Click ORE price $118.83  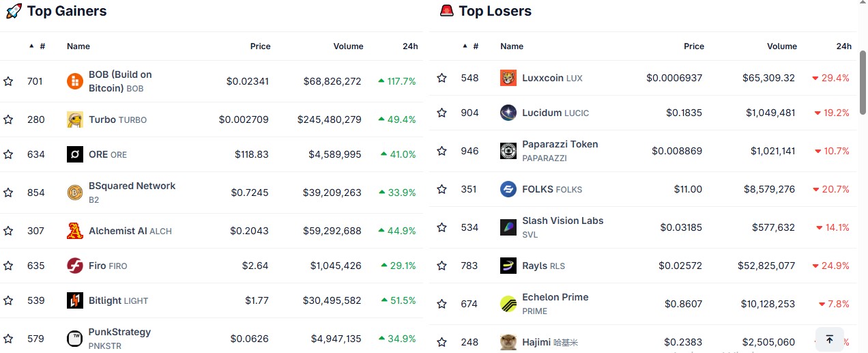tap(252, 154)
